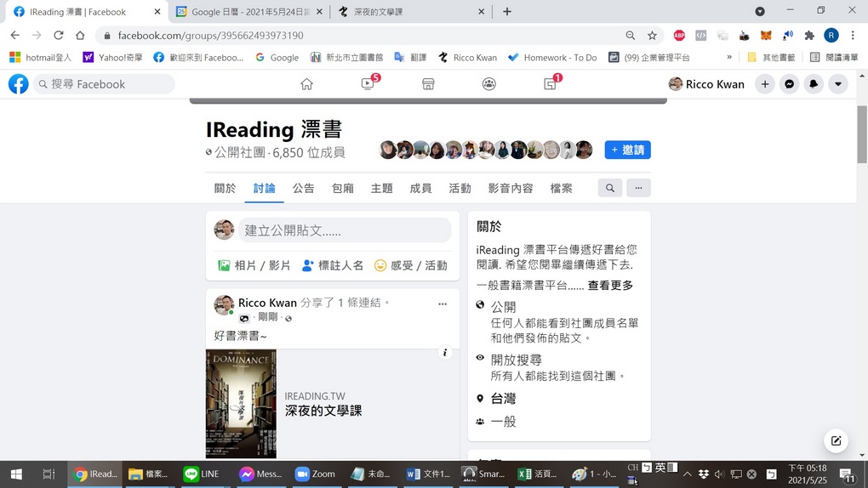Image resolution: width=868 pixels, height=488 pixels.
Task: Click the 建立公開貼文 input box
Action: point(345,230)
